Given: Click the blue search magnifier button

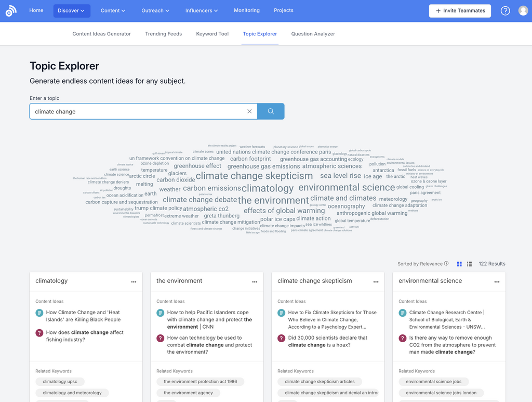Looking at the screenshot, I should click(271, 111).
